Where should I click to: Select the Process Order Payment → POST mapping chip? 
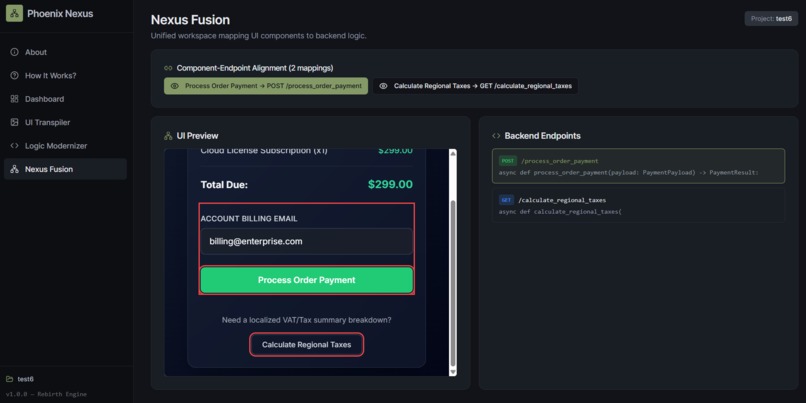coord(266,86)
